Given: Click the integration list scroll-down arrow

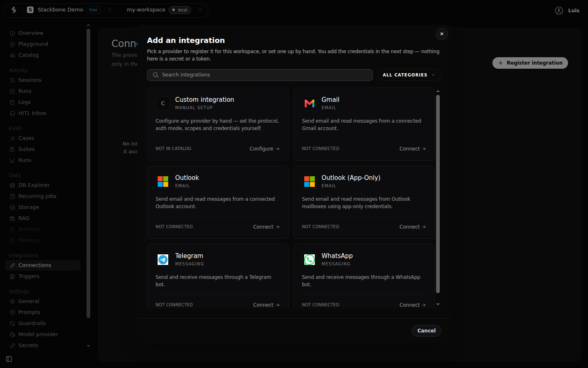Looking at the screenshot, I should 438,304.
